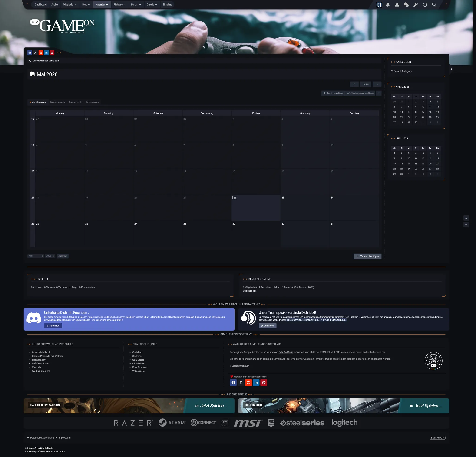
Task: Click the Ubisoft Connect logo
Action: point(203,423)
